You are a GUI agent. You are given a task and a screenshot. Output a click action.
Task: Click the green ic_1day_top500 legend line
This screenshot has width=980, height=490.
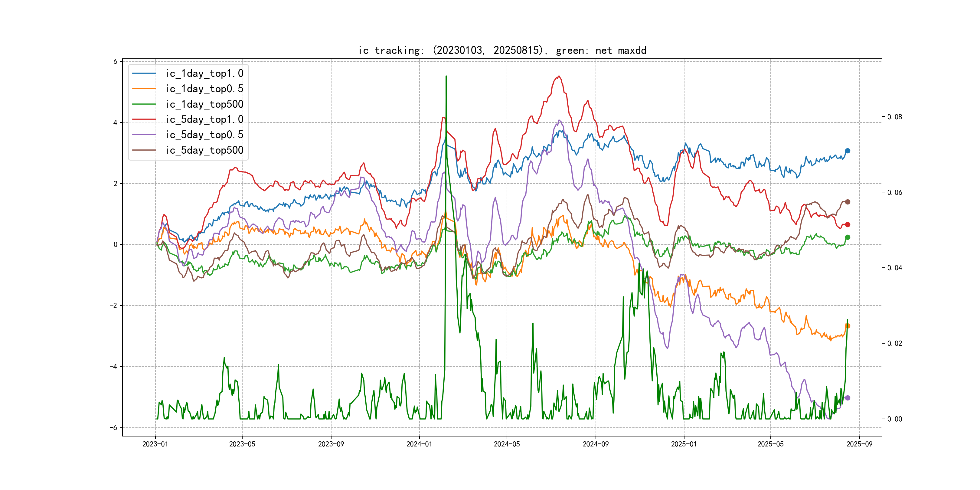144,104
